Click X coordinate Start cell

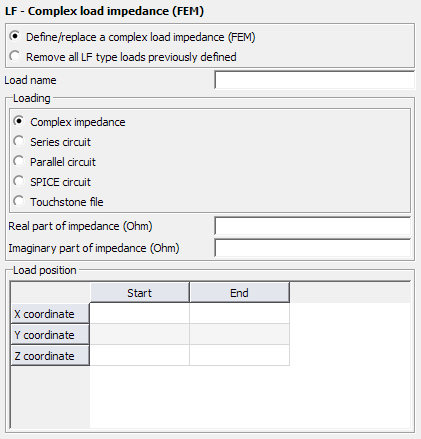click(x=140, y=313)
